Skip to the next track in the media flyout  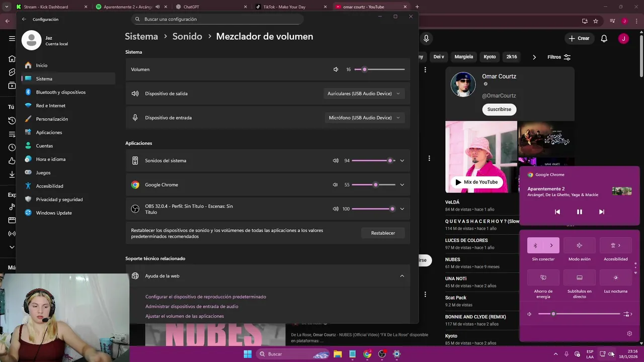(601, 212)
